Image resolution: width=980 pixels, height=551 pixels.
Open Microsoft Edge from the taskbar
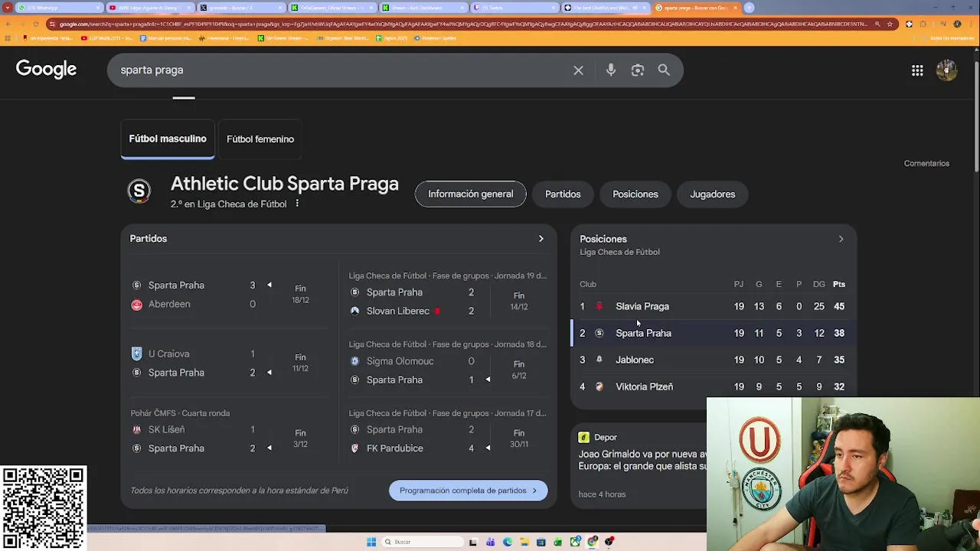click(x=508, y=542)
